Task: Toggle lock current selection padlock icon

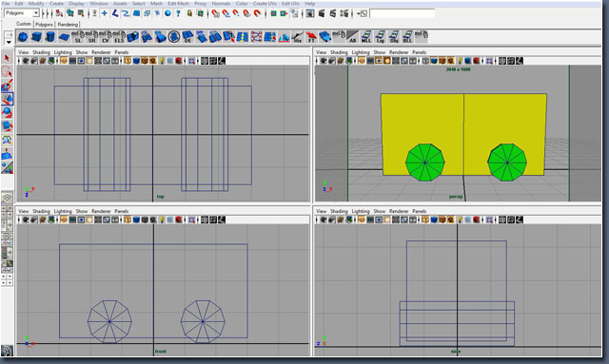Action: click(x=189, y=13)
